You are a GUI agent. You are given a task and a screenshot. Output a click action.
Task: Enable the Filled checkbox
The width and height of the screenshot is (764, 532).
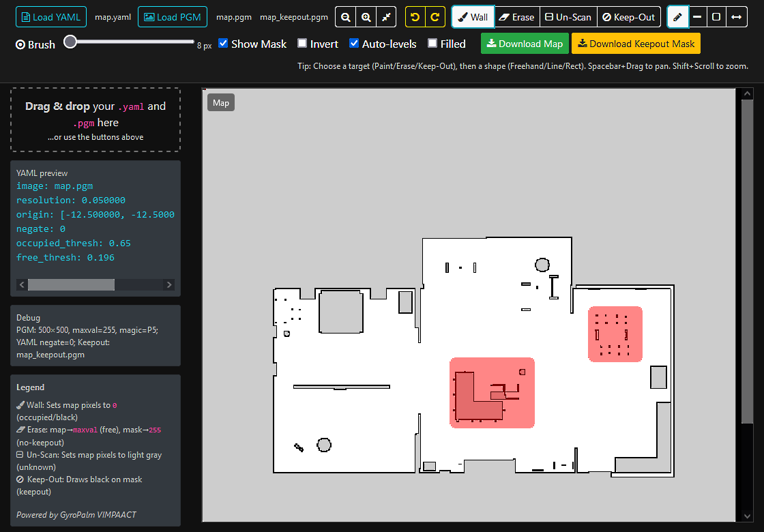432,43
